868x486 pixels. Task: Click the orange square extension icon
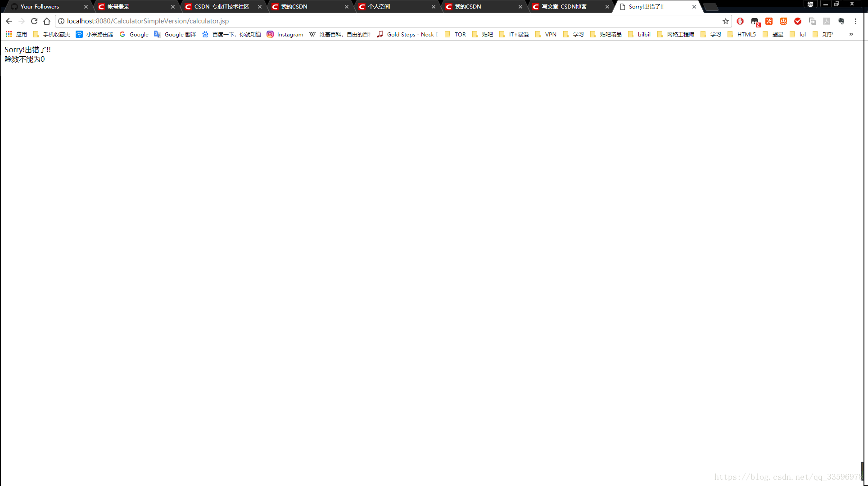[783, 21]
